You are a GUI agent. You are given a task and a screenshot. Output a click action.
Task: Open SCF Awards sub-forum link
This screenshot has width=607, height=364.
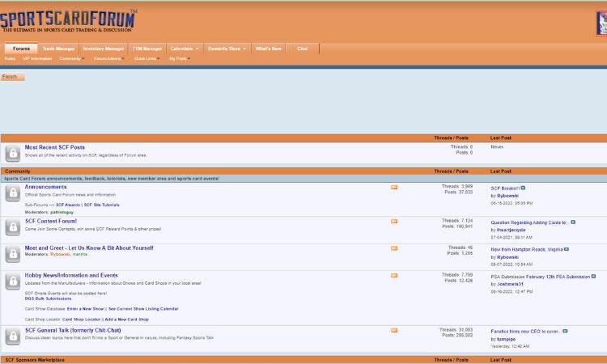(68, 205)
